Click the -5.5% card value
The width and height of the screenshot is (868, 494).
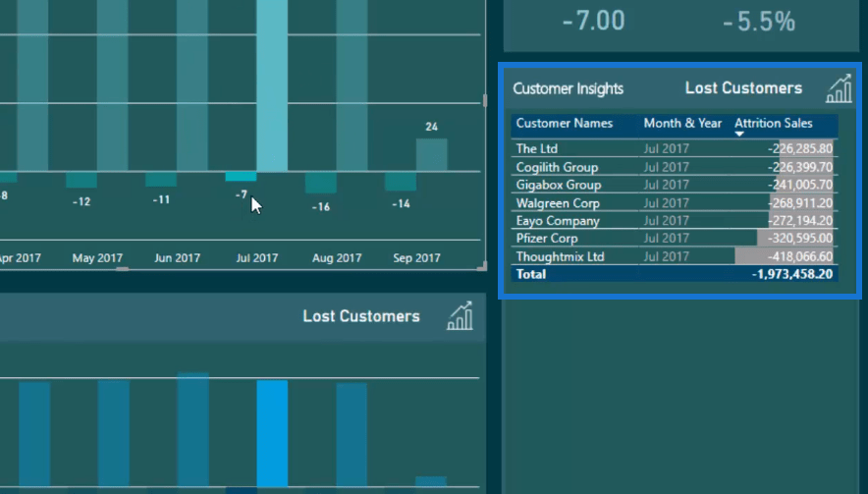pos(759,23)
